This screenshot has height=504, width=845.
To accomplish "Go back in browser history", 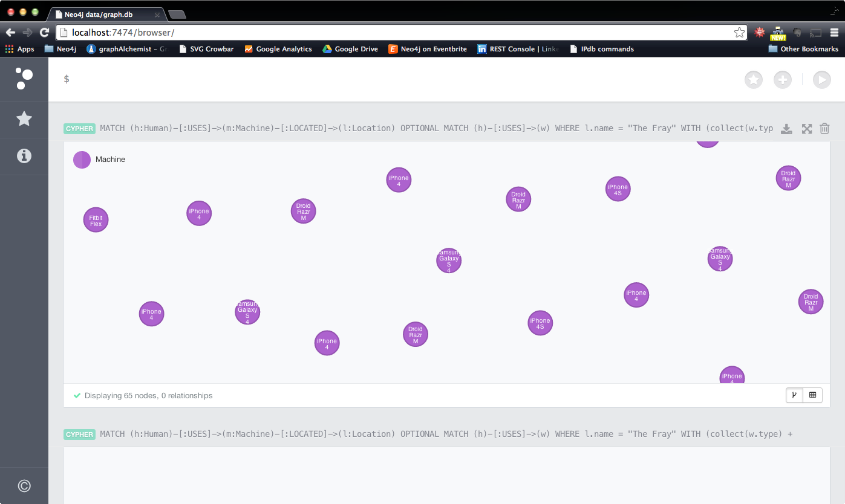I will click(x=10, y=33).
